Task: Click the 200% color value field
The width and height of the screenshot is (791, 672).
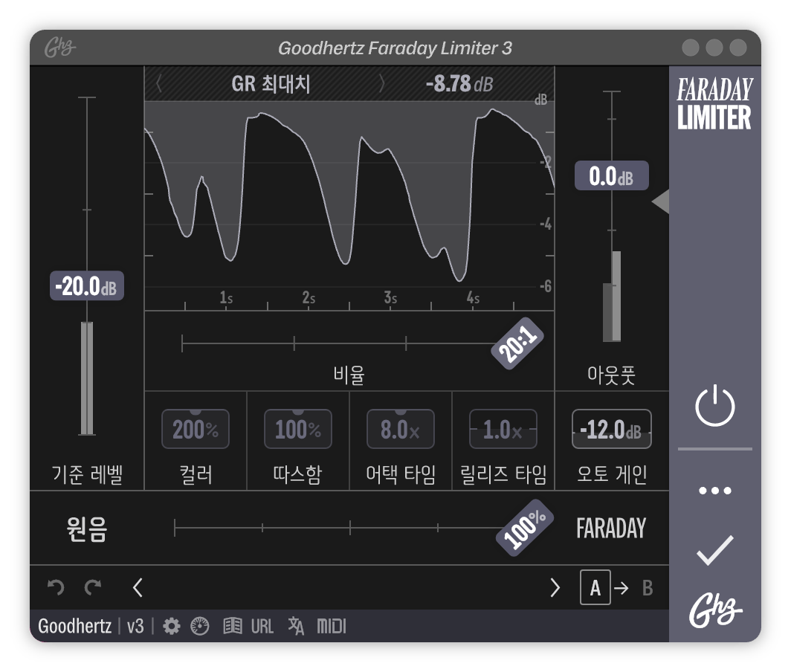Action: 196,430
